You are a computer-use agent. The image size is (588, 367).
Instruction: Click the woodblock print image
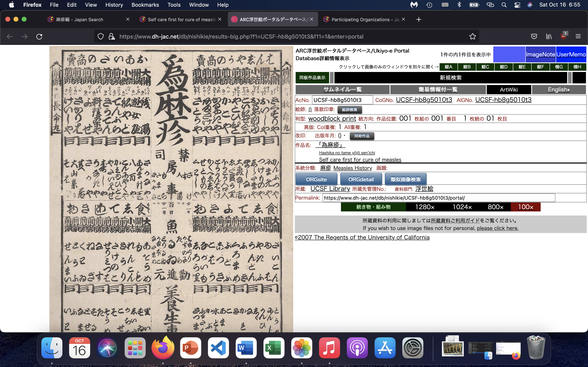coord(171,189)
